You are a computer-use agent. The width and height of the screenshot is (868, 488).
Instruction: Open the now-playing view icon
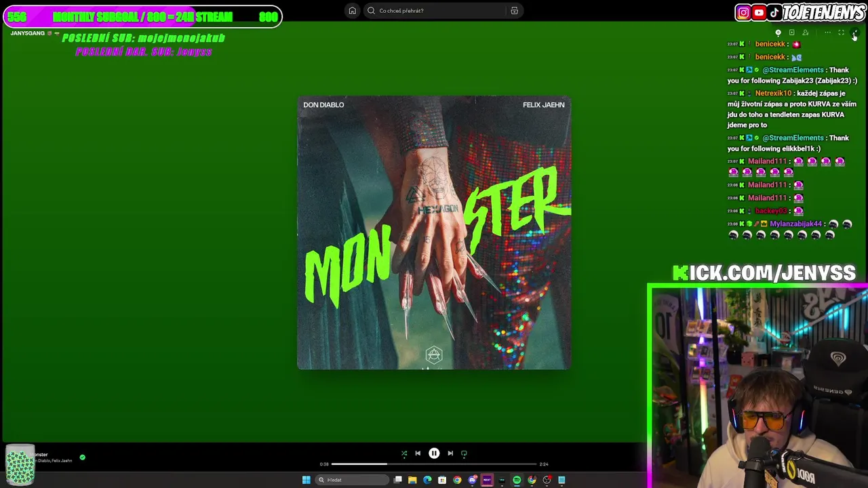(791, 33)
